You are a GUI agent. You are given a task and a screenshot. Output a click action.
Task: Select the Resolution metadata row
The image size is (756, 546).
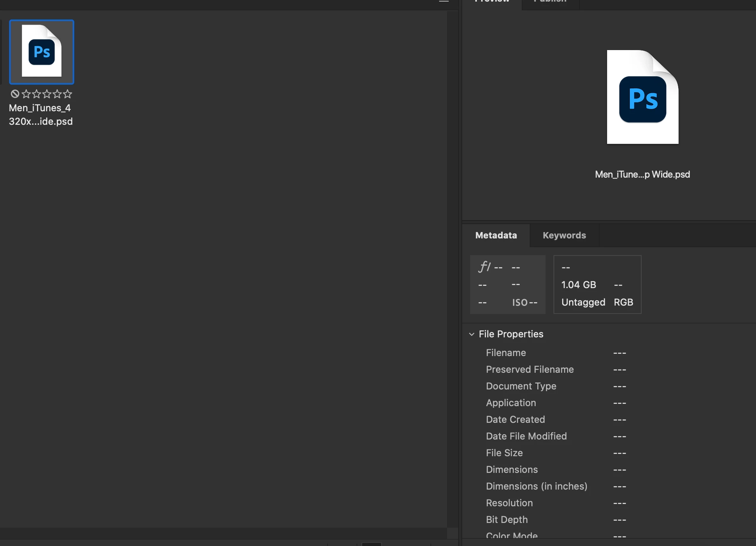609,503
